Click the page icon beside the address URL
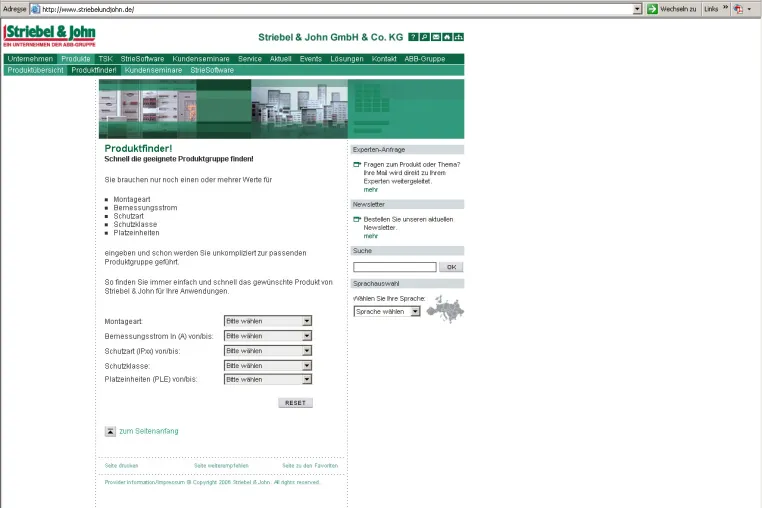Screen dimensions: 762x508 coord(35,9)
